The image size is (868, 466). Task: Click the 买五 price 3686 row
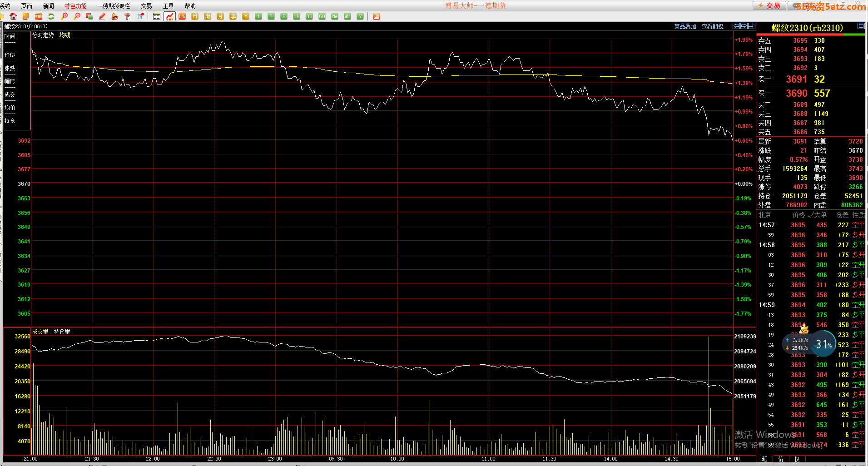810,132
